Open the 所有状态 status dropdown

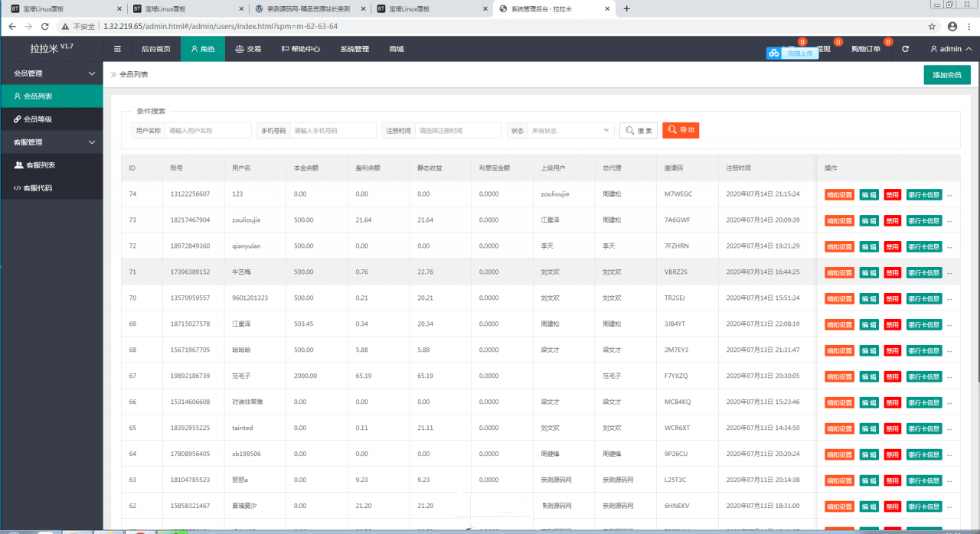click(x=571, y=131)
